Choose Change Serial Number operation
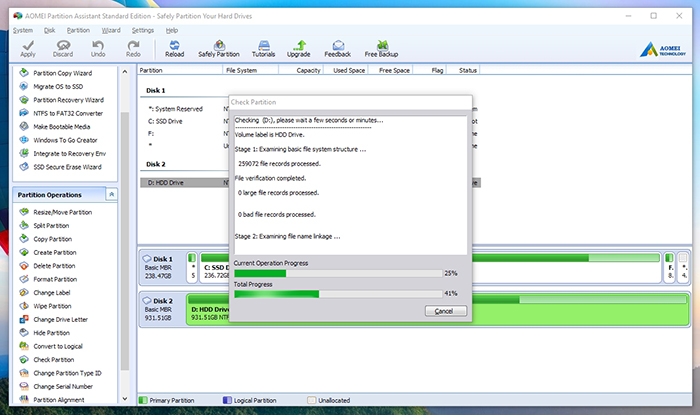The height and width of the screenshot is (415, 700). coord(56,386)
